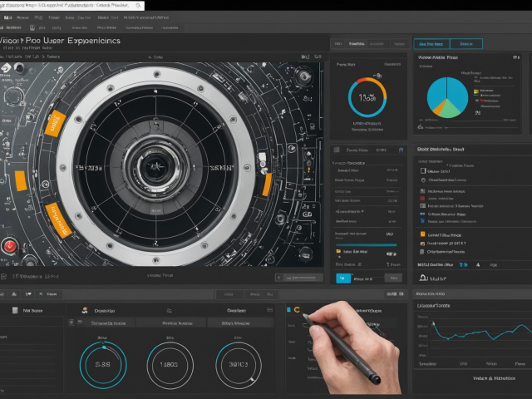This screenshot has height=399, width=532.
Task: Click the orange refresh icon beside blue square
Action: tap(298, 310)
